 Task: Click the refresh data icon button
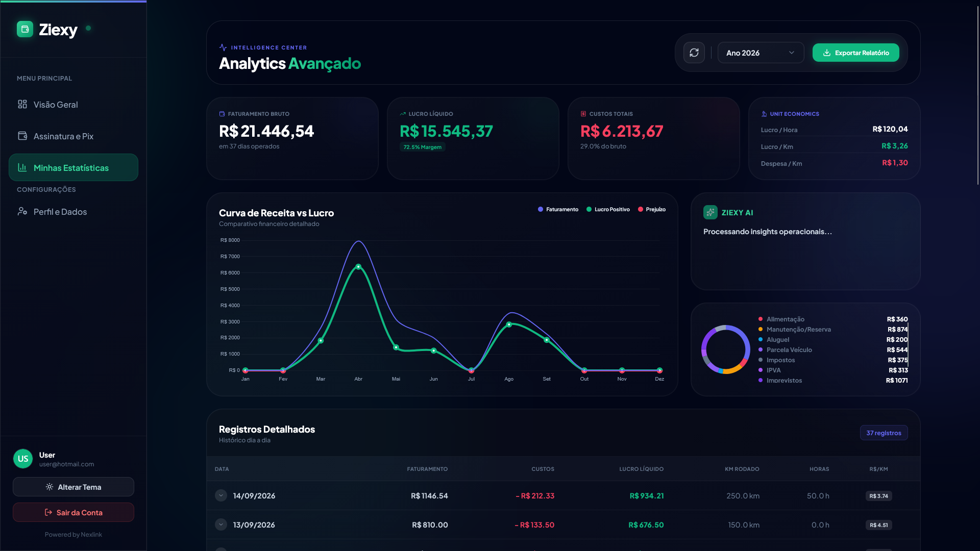pyautogui.click(x=694, y=53)
